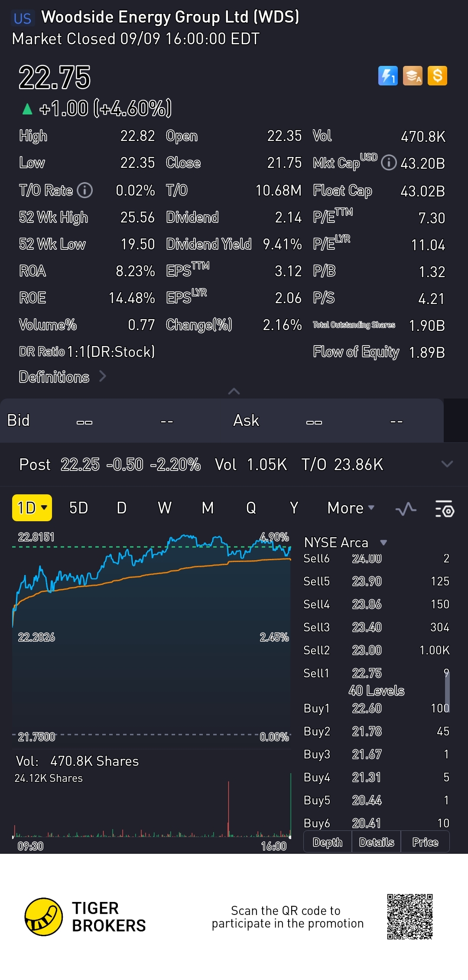
Task: Switch chart to Y yearly tab
Action: point(294,508)
